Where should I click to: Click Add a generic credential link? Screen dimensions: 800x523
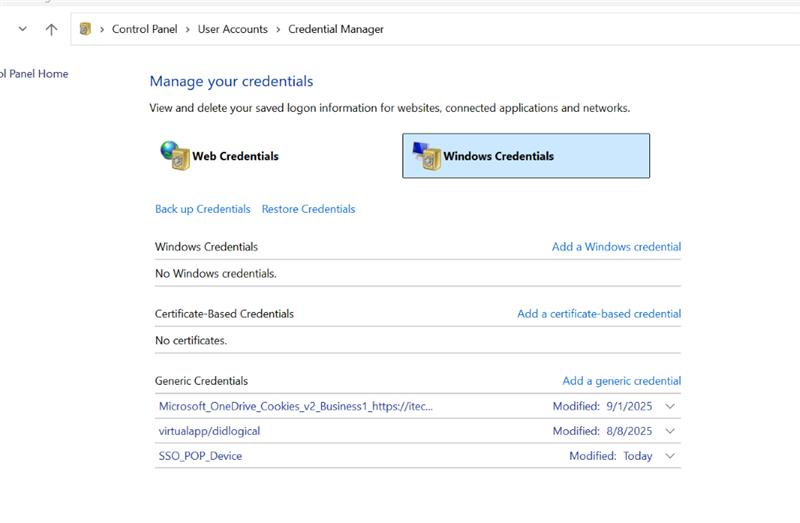point(621,381)
